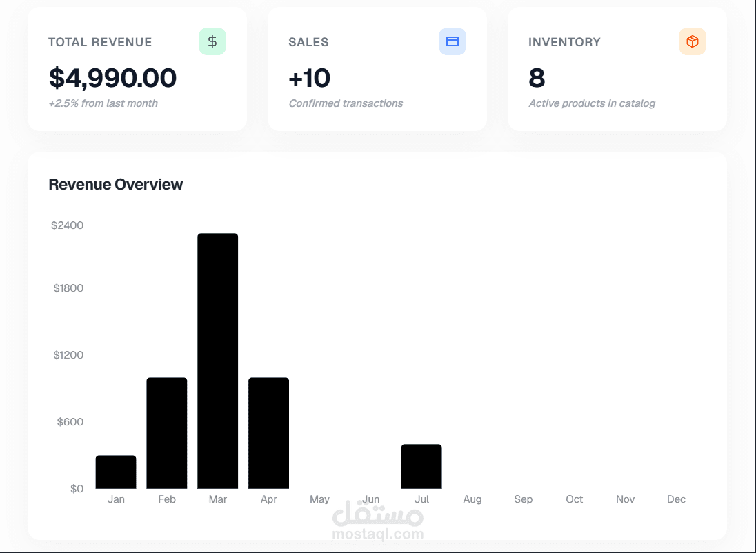Click the May month label
Viewport: 756px width, 553px height.
click(319, 499)
